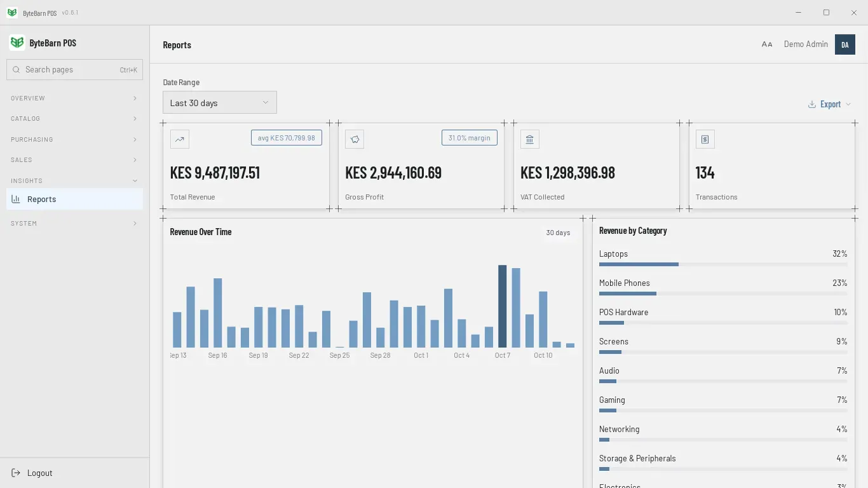Click the Total Revenue trend icon
The height and width of the screenshot is (488, 868).
pyautogui.click(x=180, y=139)
